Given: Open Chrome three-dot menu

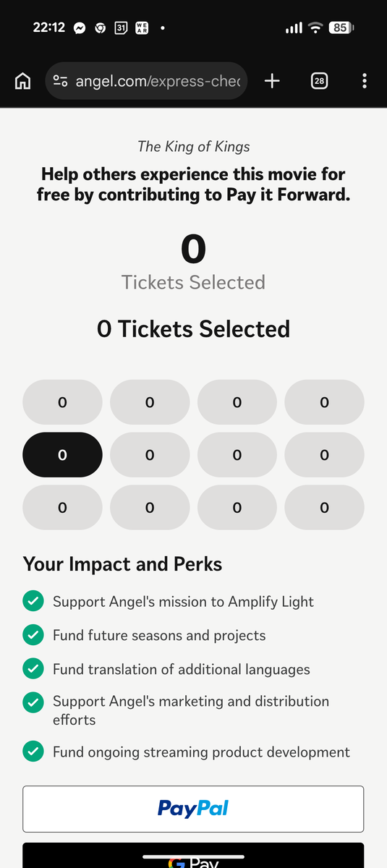Looking at the screenshot, I should [365, 81].
